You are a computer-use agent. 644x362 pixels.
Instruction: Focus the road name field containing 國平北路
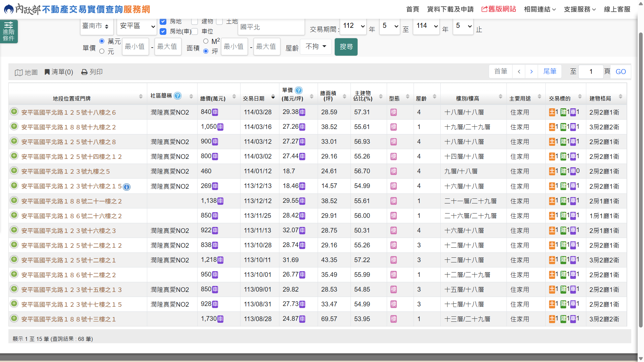[x=271, y=27]
